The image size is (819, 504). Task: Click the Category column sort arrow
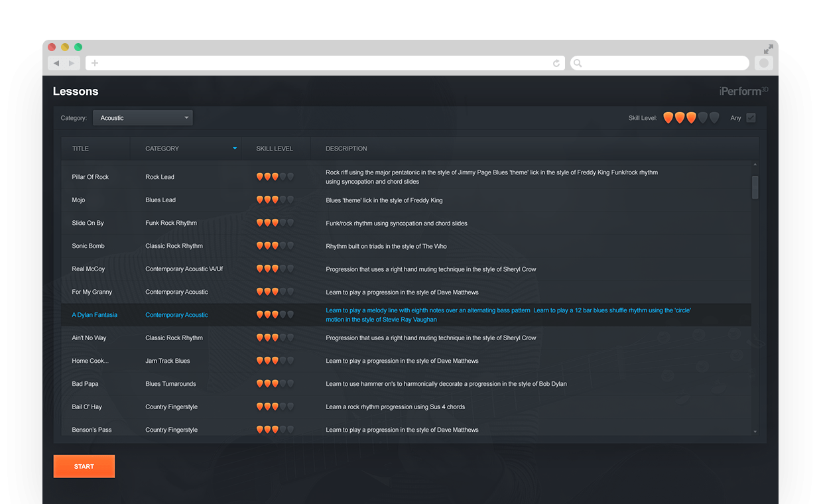235,149
